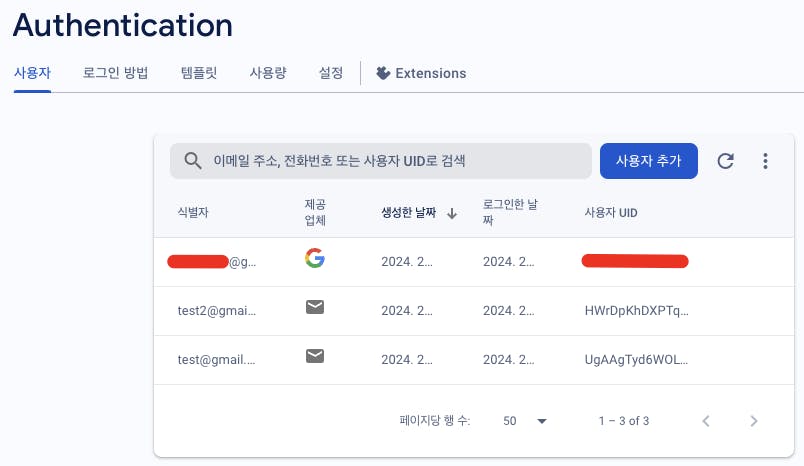Click the Extensions puzzle icon
This screenshot has width=804, height=466.
pos(383,73)
